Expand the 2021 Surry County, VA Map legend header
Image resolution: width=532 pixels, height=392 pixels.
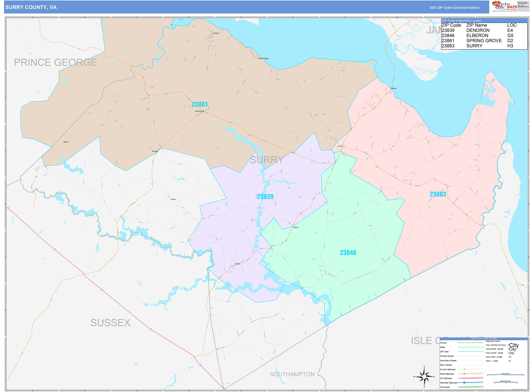pyautogui.click(x=484, y=339)
